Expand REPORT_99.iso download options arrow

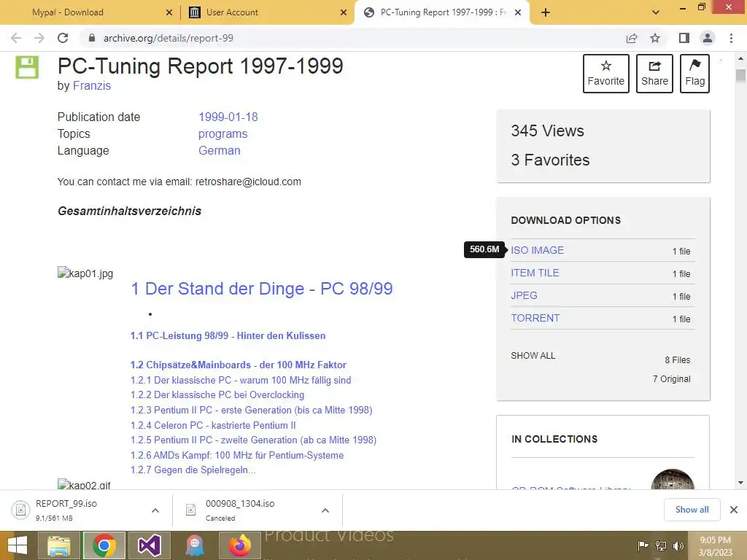click(x=155, y=510)
